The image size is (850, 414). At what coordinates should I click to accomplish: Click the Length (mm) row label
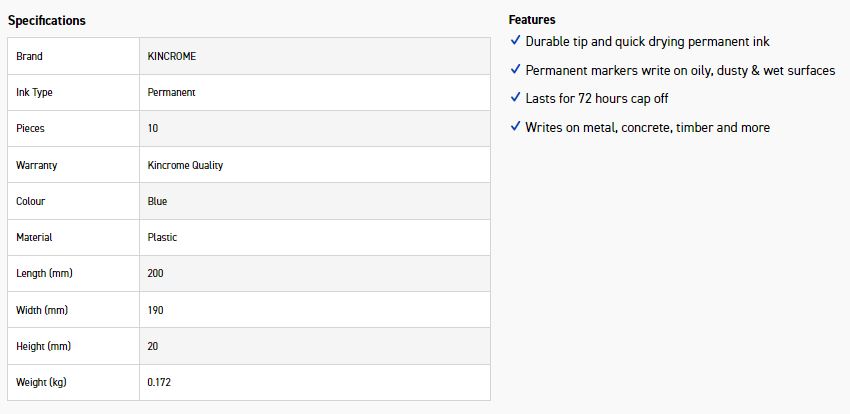click(44, 273)
